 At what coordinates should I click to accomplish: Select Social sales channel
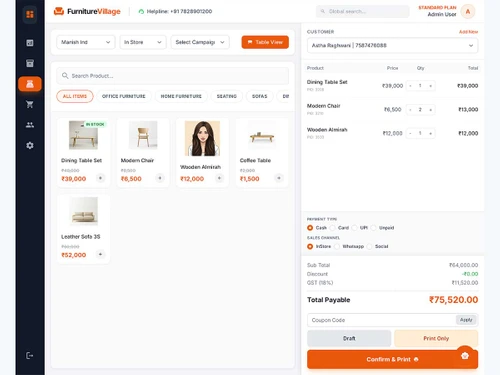(x=369, y=246)
